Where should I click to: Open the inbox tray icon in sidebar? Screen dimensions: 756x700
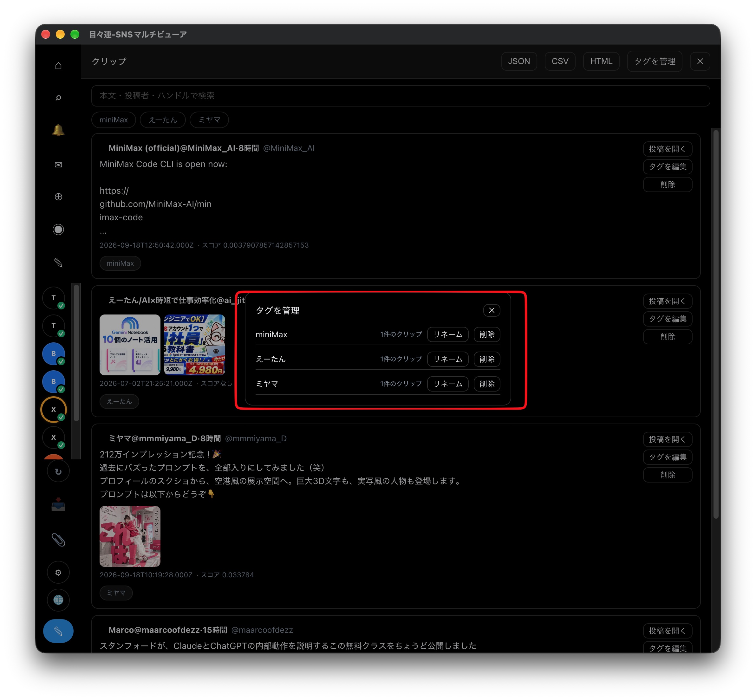coord(58,505)
